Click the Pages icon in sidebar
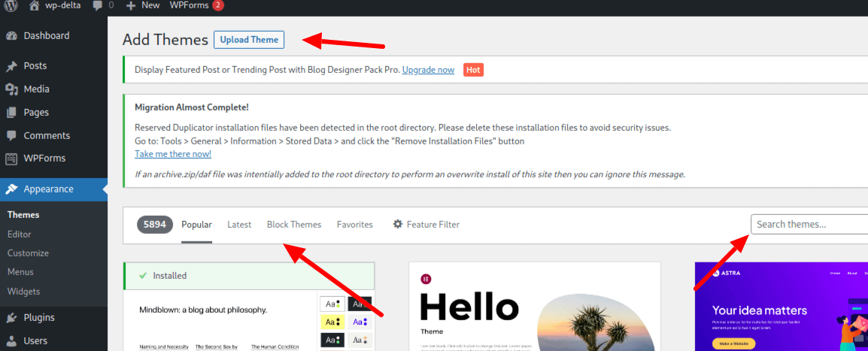868x351 pixels. click(x=11, y=112)
